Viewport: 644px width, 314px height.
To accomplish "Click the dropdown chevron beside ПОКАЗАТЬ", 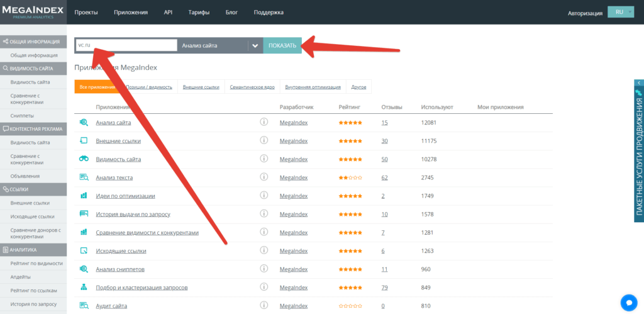I will 255,45.
